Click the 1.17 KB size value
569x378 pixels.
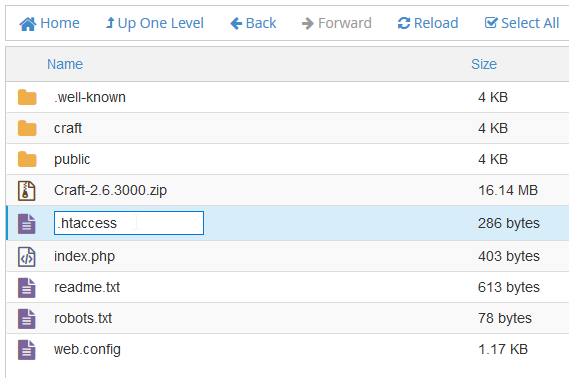[503, 349]
